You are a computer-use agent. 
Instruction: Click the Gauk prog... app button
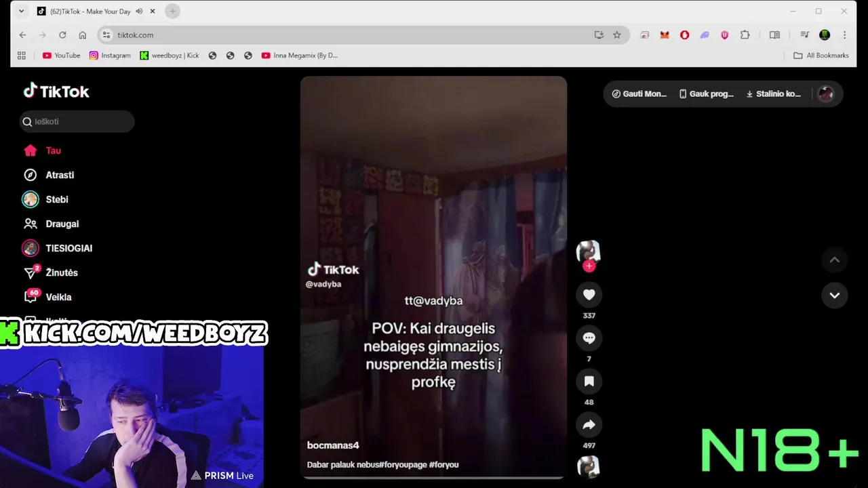[707, 94]
